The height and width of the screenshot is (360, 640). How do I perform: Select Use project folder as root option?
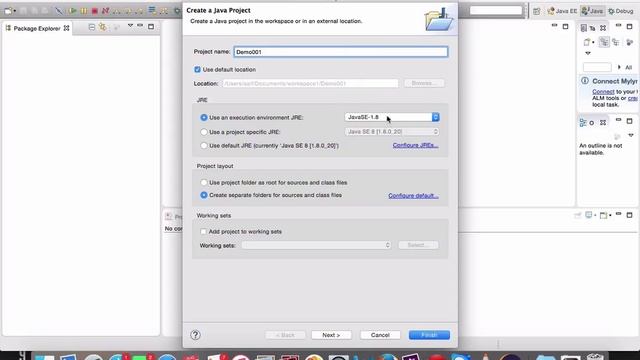click(204, 182)
